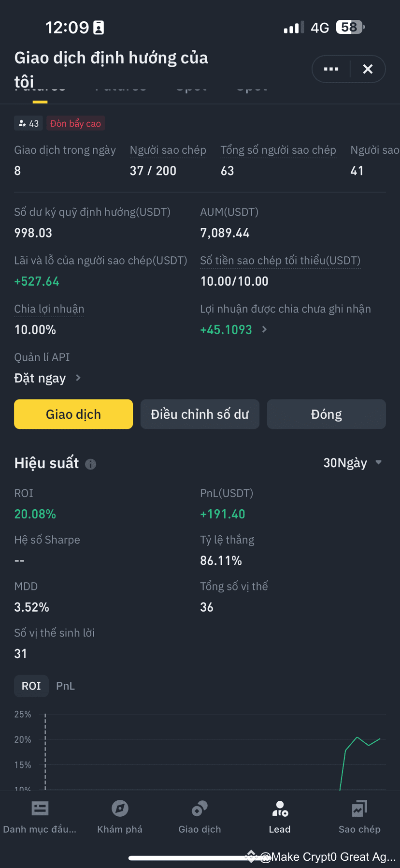This screenshot has height=868, width=400.
Task: Tap the 43 followers badge icon
Action: pyautogui.click(x=22, y=123)
